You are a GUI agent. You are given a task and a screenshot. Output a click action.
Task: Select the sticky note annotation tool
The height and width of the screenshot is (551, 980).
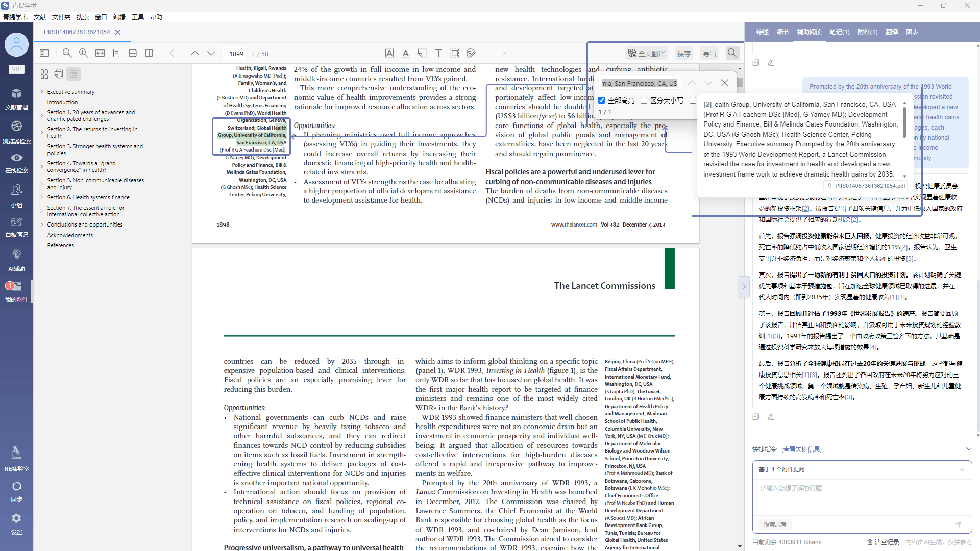422,53
